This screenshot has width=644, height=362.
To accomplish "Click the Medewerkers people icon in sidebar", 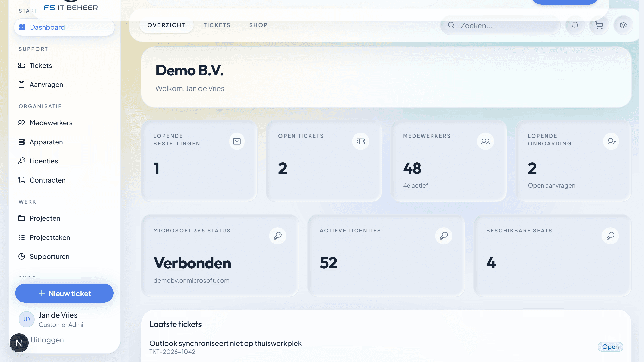I will pyautogui.click(x=22, y=123).
